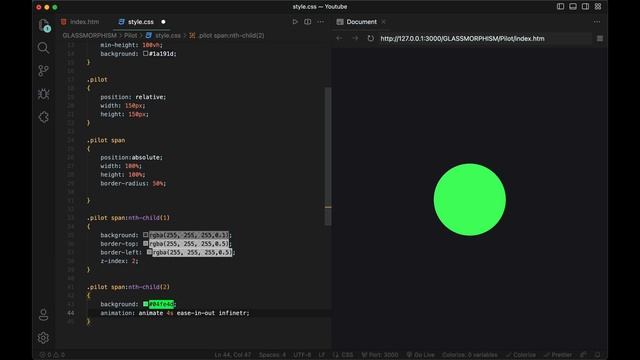Select the Document preview tab
The height and width of the screenshot is (360, 640).
click(361, 22)
